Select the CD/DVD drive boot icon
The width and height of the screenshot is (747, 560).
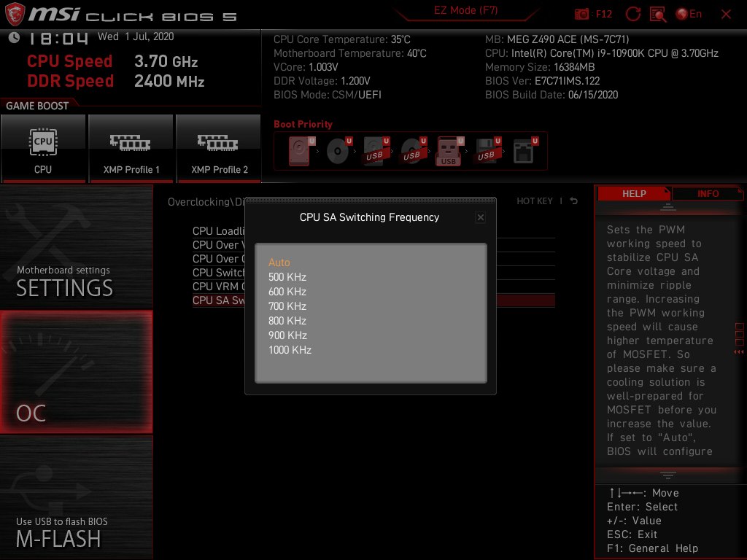pos(336,150)
